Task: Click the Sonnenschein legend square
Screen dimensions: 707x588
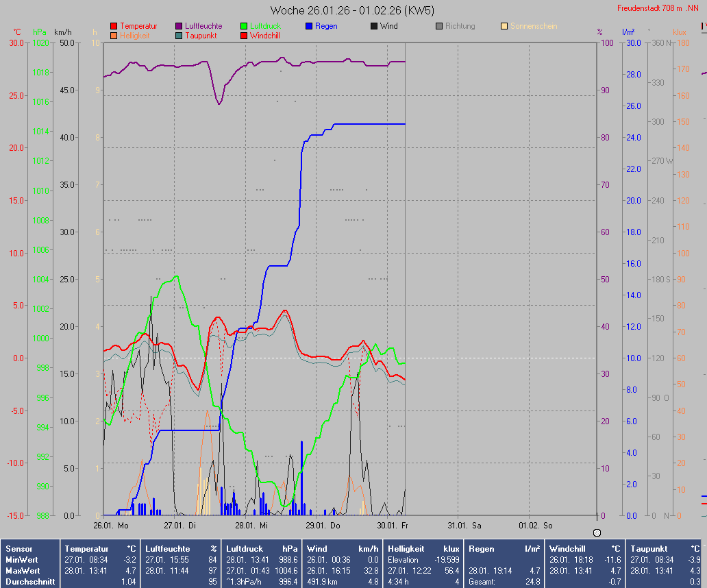Action: click(x=504, y=27)
